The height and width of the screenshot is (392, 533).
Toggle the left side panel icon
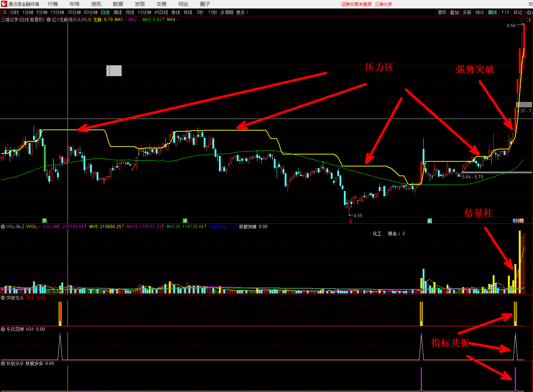4,12
